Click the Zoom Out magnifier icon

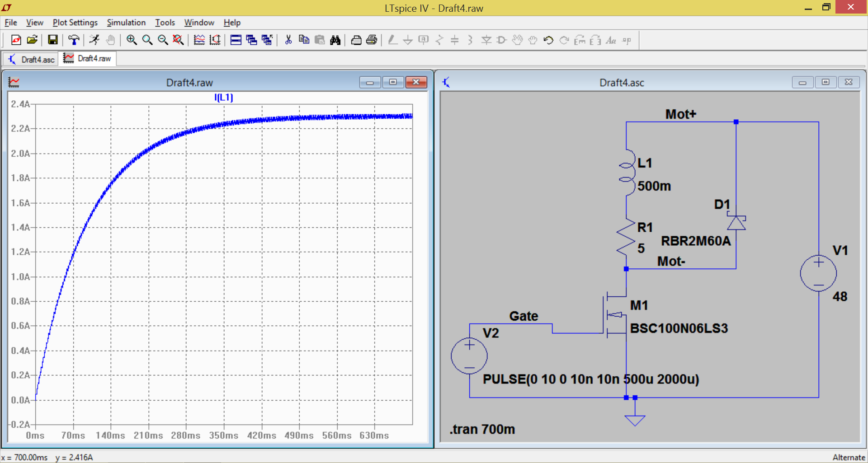point(163,40)
